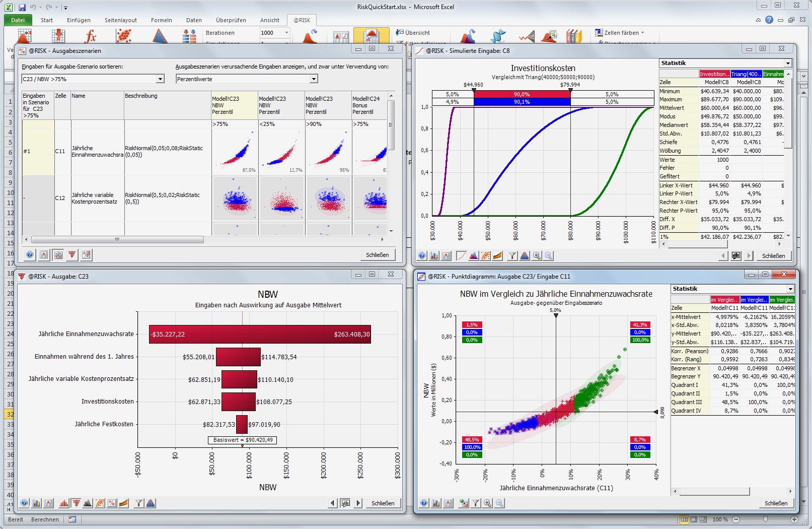Click the macro record icon in the status bar
This screenshot has height=529, width=812.
point(72,519)
